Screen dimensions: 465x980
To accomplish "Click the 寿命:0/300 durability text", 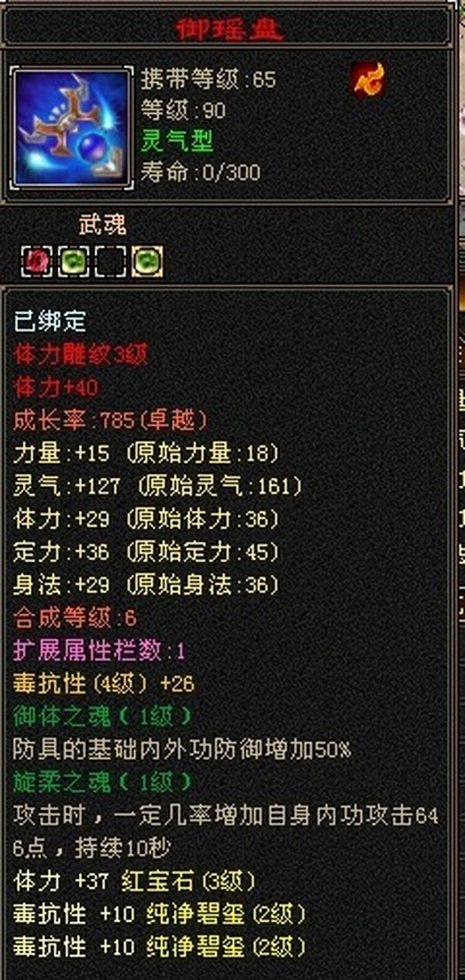I will click(201, 171).
